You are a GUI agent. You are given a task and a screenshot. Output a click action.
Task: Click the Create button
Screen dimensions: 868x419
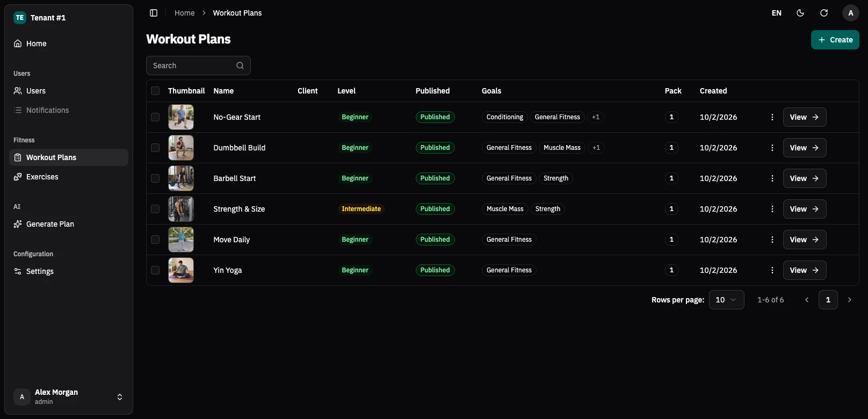click(x=835, y=40)
